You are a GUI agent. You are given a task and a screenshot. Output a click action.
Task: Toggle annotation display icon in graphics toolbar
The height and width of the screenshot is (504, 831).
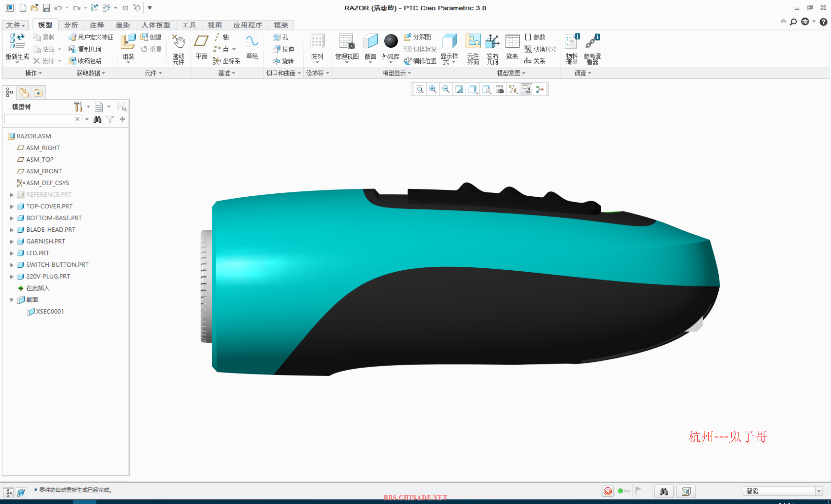pyautogui.click(x=527, y=89)
